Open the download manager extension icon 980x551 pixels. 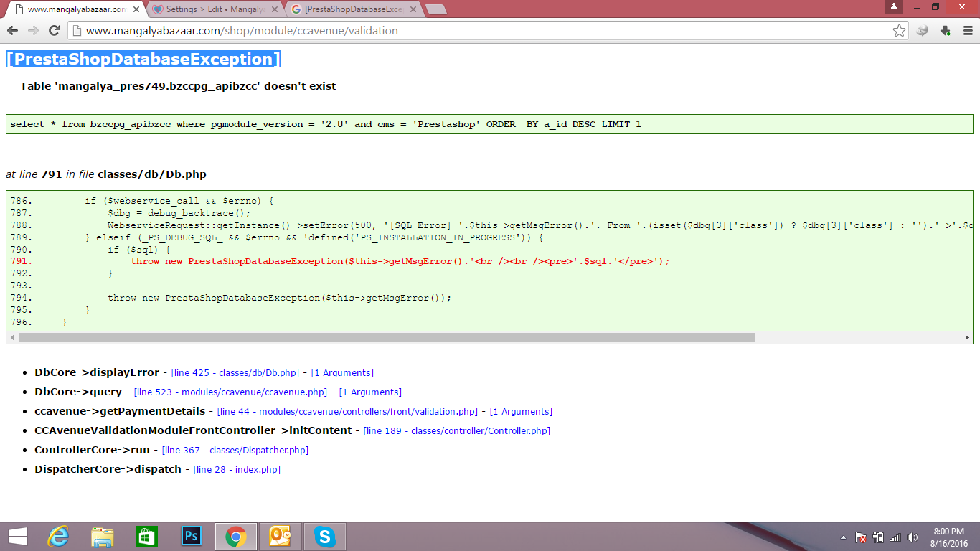tap(946, 31)
